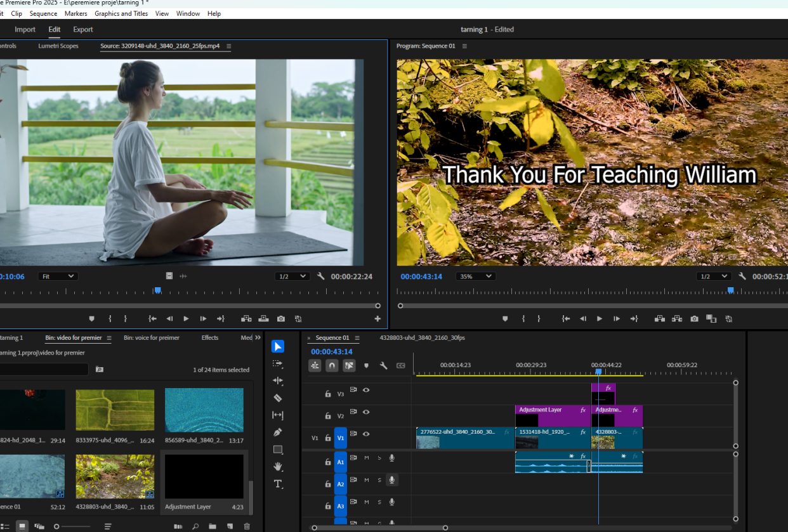The width and height of the screenshot is (788, 532).
Task: Switch bin to Freeform view
Action: 39,526
